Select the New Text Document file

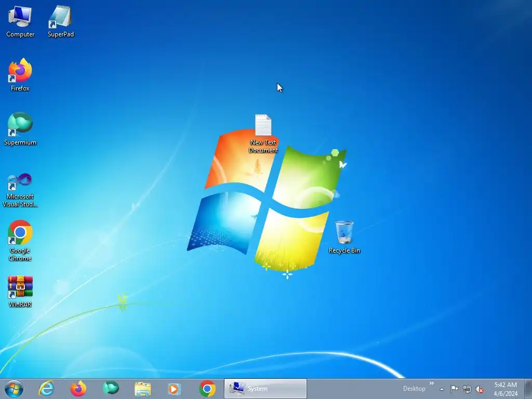(x=263, y=134)
